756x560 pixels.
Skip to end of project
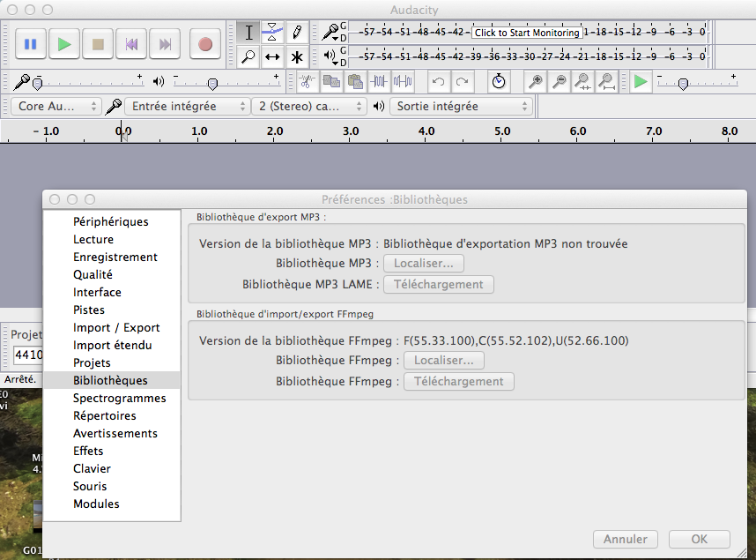(x=165, y=44)
